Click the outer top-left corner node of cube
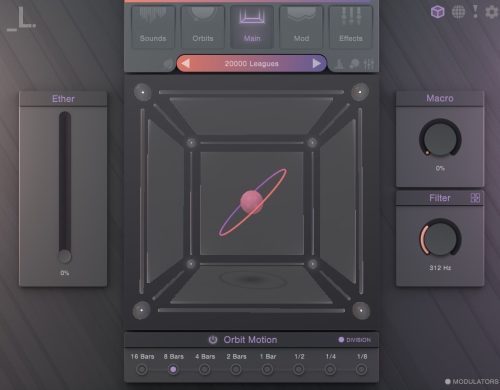Screen dimensions: 500x390 143,92
